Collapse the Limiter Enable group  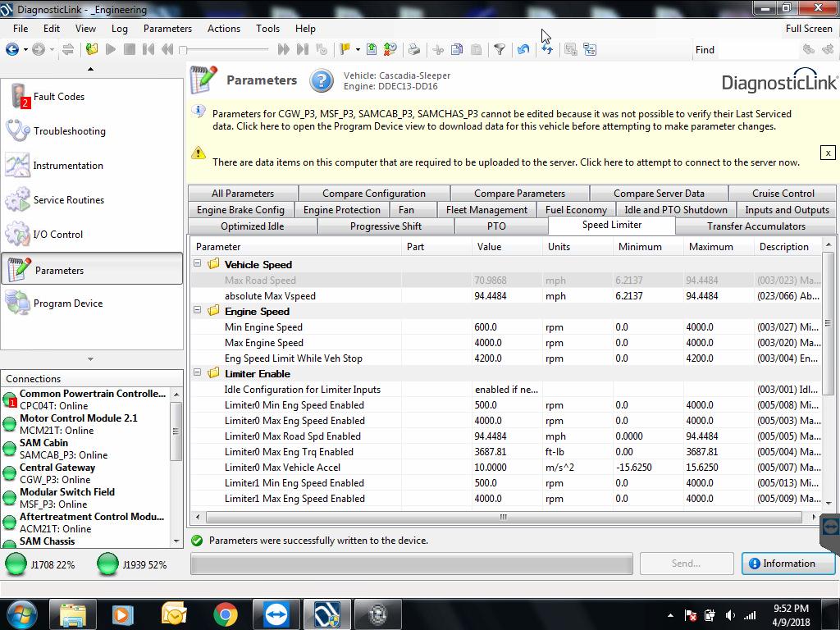197,373
